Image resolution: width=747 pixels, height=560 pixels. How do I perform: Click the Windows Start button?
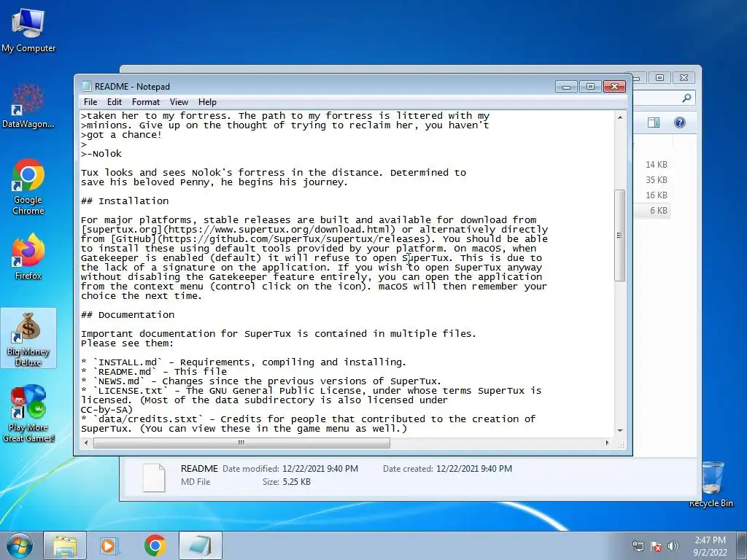coord(19,545)
